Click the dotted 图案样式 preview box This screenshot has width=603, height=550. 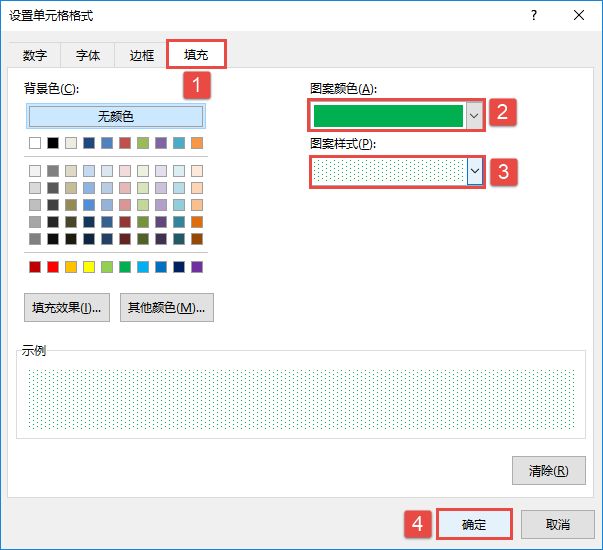tap(389, 172)
